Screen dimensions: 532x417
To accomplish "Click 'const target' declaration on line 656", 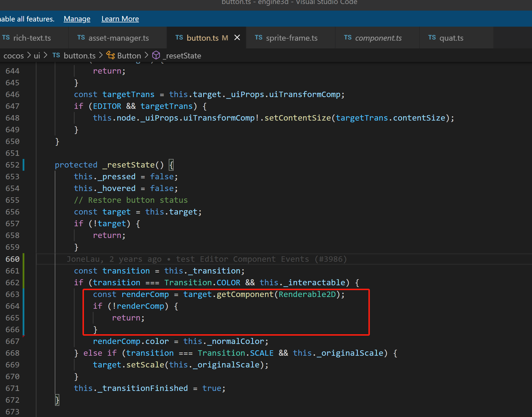I will [x=102, y=212].
